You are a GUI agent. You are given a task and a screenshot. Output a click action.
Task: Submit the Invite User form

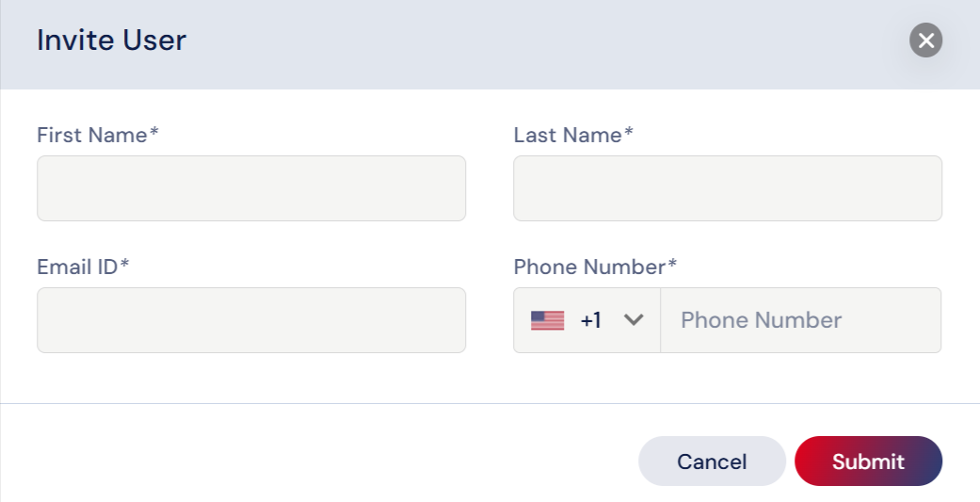(868, 462)
